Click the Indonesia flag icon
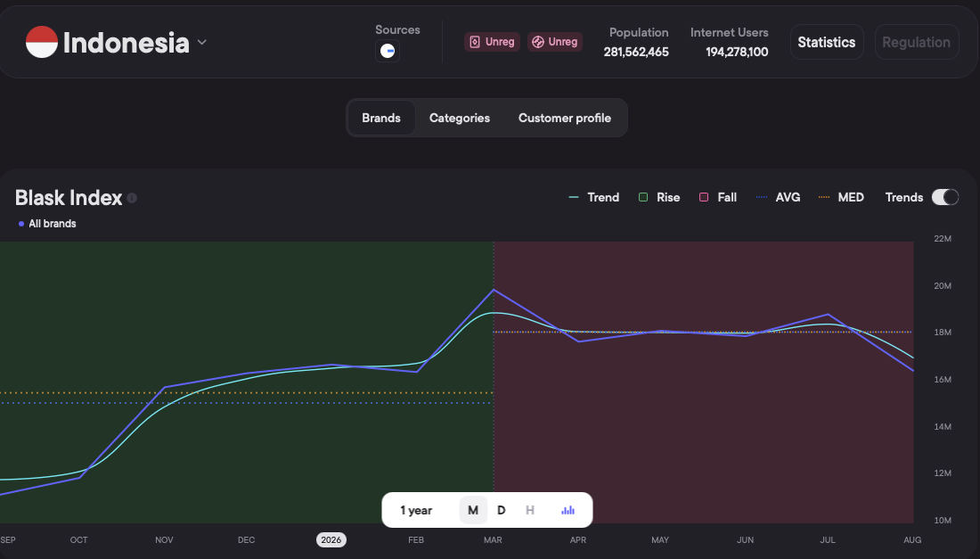 [42, 42]
